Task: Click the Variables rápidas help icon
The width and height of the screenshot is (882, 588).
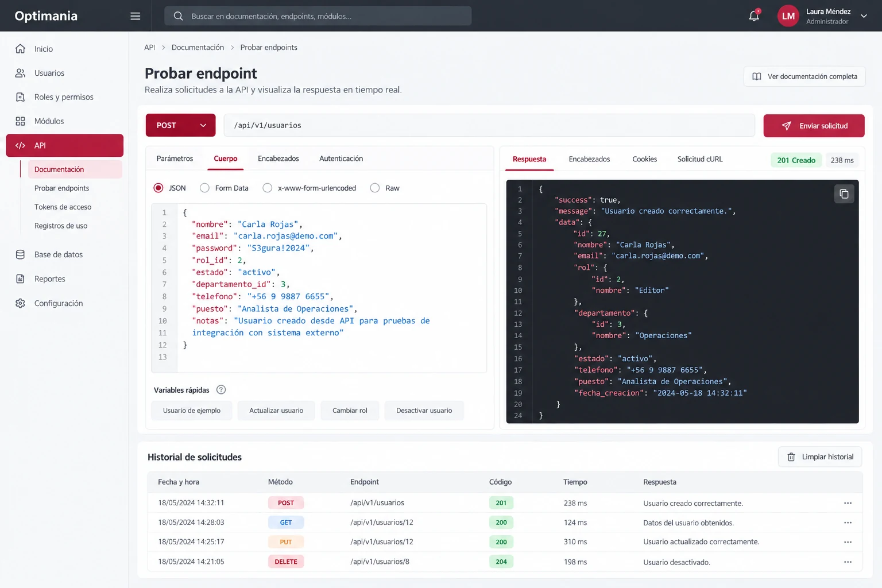Action: (221, 390)
